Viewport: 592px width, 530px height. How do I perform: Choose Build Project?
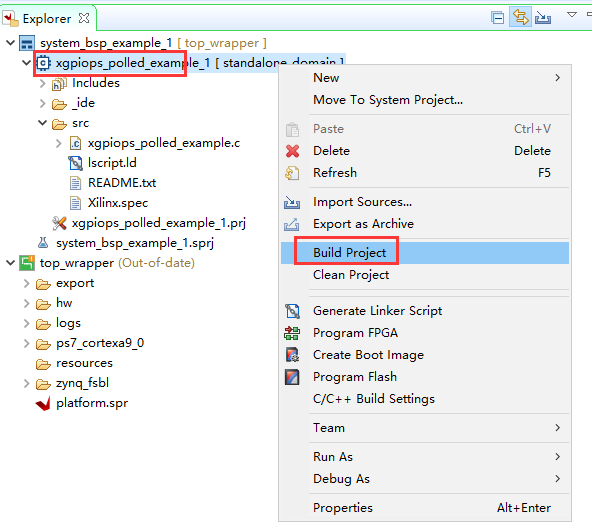coord(425,253)
